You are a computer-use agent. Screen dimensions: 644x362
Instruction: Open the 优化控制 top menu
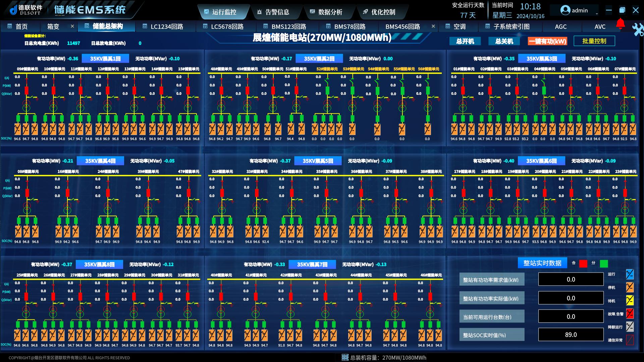tap(383, 12)
